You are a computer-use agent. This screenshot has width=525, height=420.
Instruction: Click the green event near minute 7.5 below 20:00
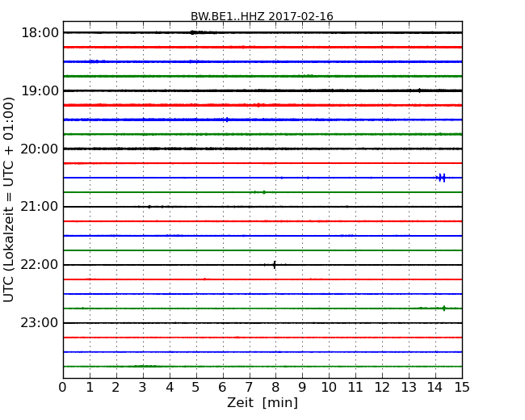[x=264, y=192]
